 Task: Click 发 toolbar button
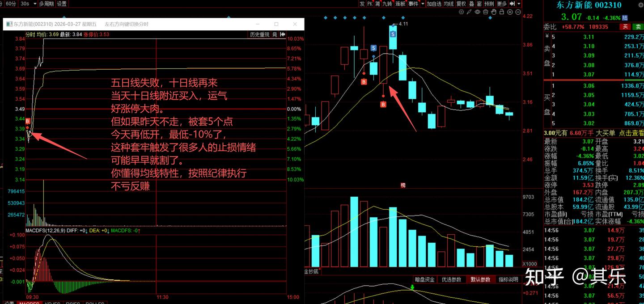tap(362, 4)
